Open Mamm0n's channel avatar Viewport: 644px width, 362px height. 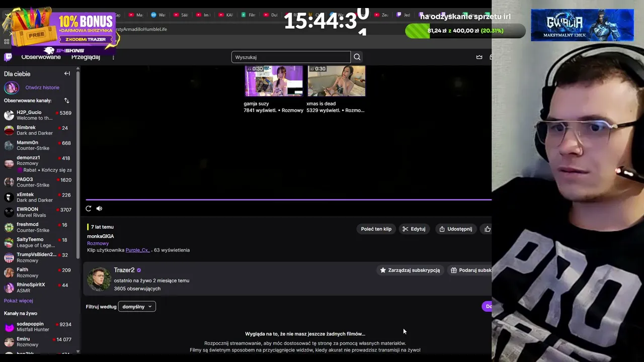(x=9, y=145)
